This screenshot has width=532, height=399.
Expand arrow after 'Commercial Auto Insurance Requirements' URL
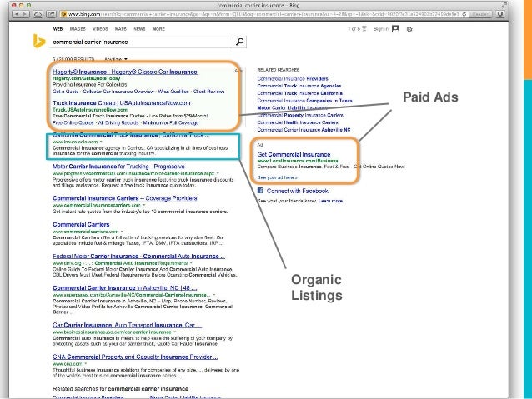tap(191, 263)
